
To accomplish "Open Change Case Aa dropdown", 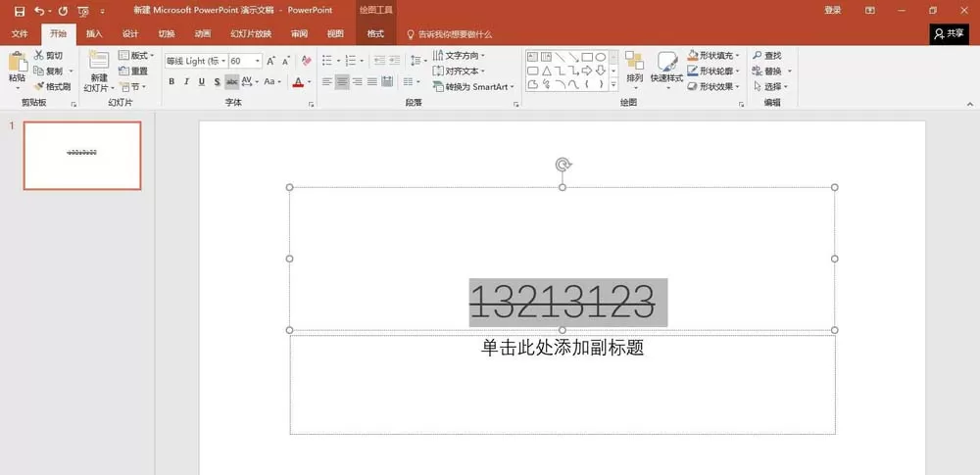I will tap(272, 82).
